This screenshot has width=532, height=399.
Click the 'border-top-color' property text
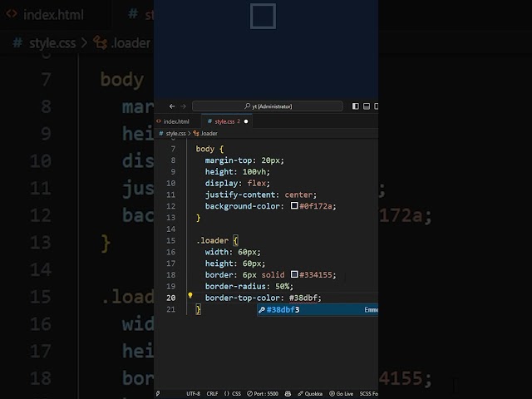click(242, 298)
